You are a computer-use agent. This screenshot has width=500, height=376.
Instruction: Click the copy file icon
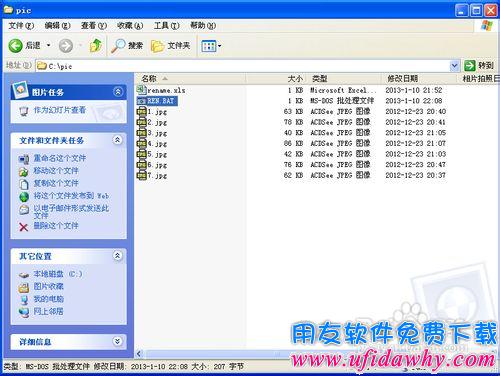pyautogui.click(x=24, y=184)
